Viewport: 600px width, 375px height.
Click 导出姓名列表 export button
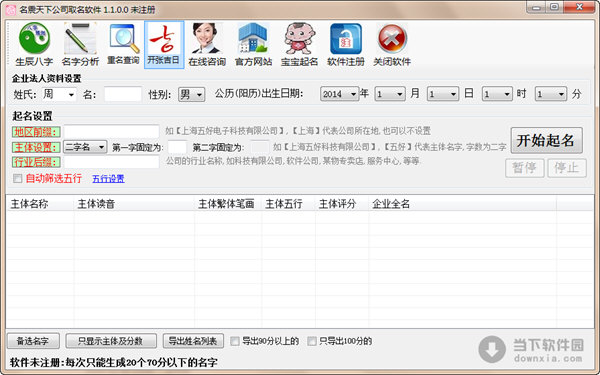[x=193, y=341]
